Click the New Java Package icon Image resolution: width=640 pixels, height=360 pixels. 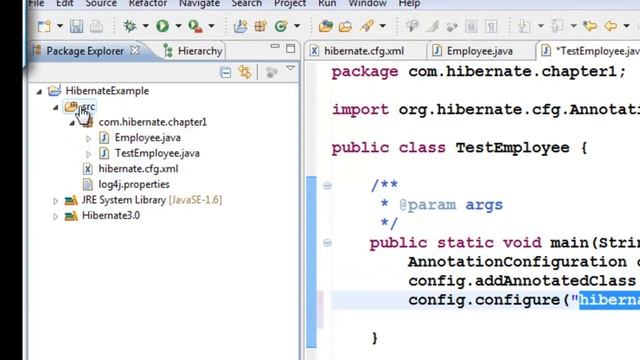[x=260, y=27]
